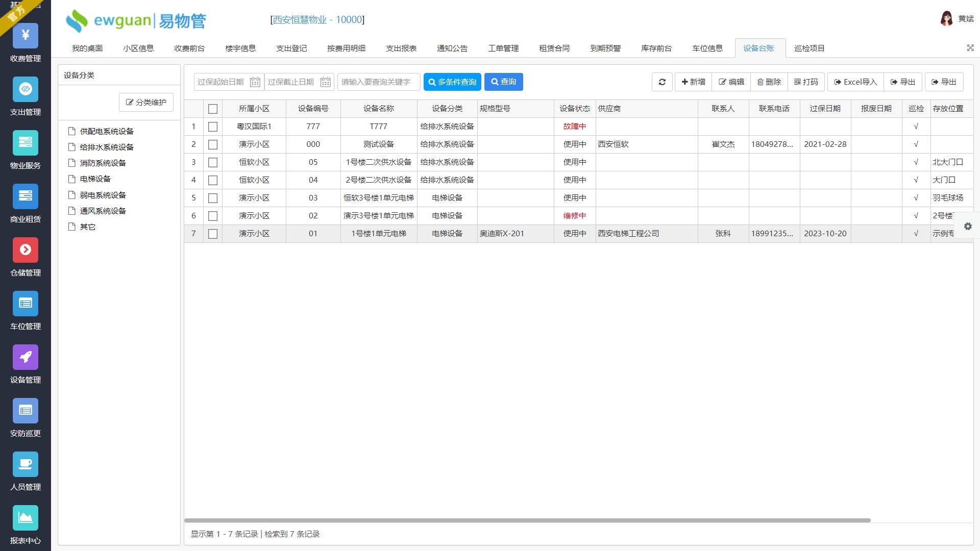Click the settings gear on right edge

tap(968, 227)
